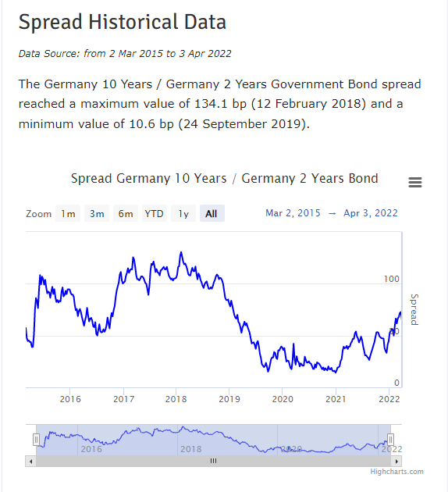Click the navigator left scroll arrow
Screen dimensions: 448x492
click(30, 462)
